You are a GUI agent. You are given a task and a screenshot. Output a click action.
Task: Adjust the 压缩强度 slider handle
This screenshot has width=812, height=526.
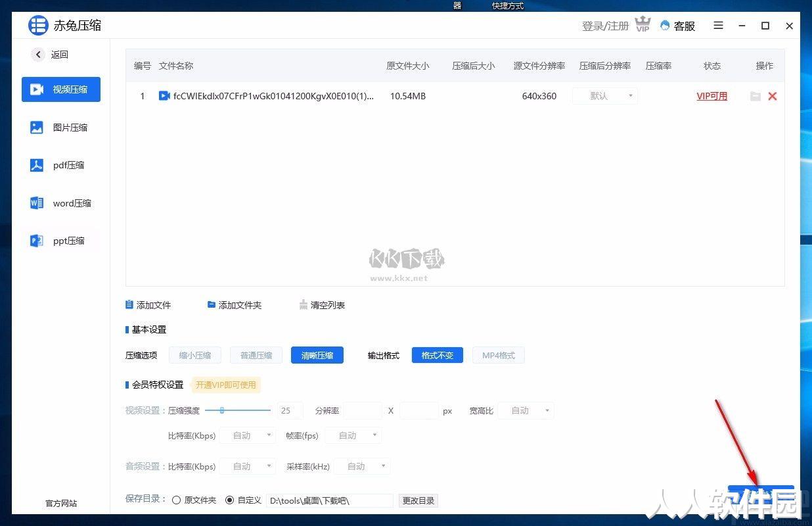pos(222,410)
